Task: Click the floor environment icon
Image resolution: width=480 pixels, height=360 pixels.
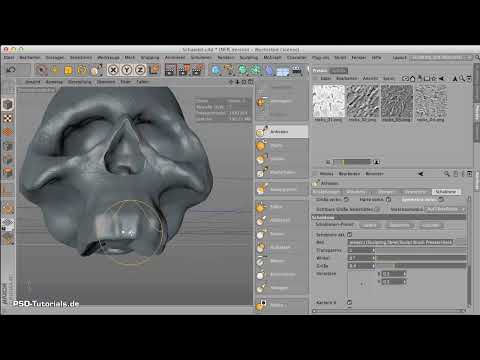Action: tap(283, 71)
